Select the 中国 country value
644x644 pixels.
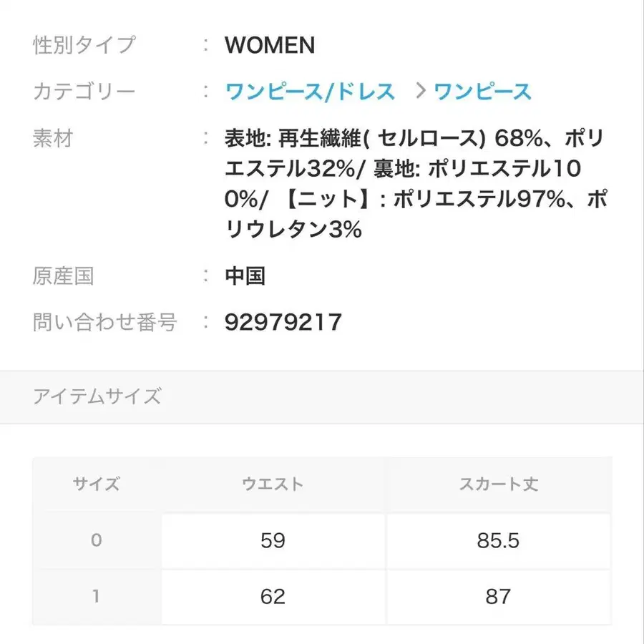pyautogui.click(x=245, y=275)
